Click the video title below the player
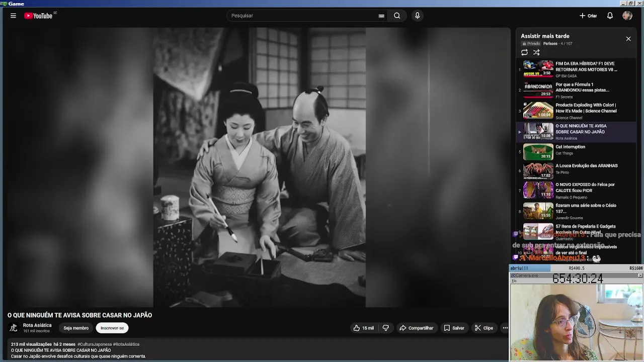 [x=79, y=315]
